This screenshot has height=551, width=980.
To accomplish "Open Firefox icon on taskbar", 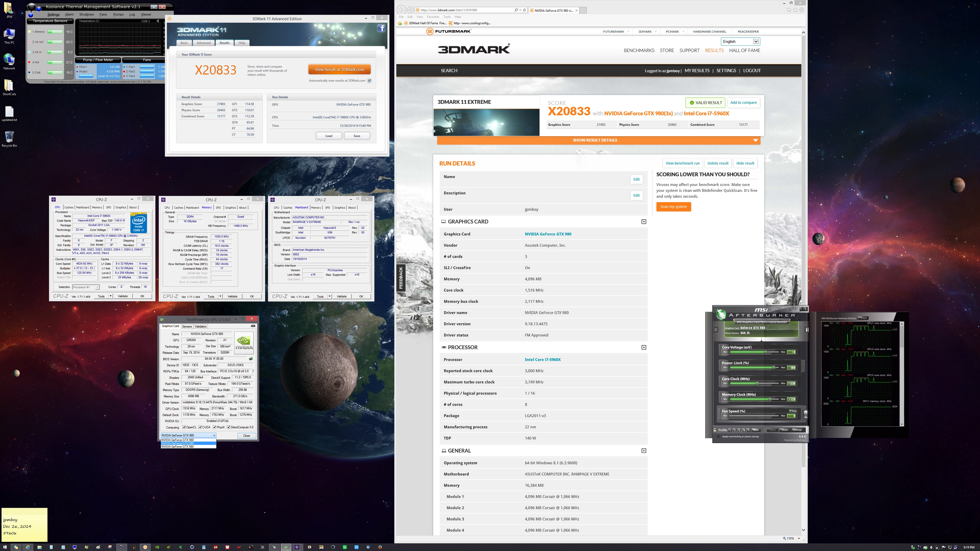I will [x=380, y=547].
